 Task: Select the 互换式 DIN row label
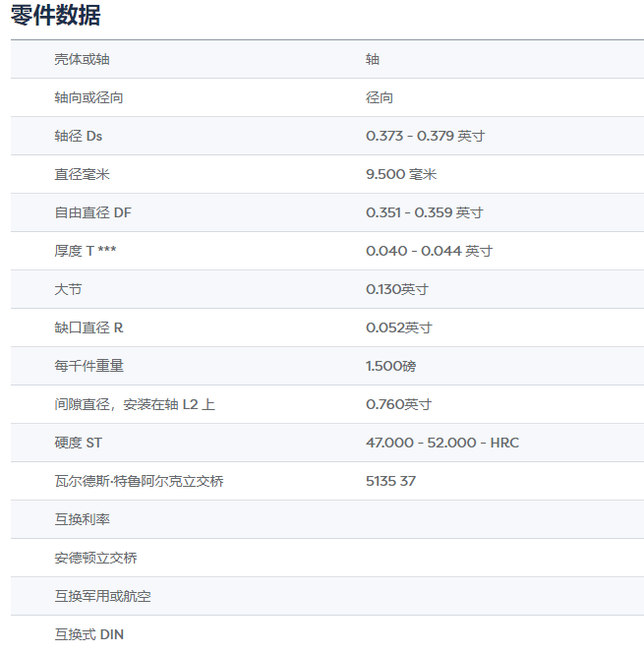coord(89,634)
